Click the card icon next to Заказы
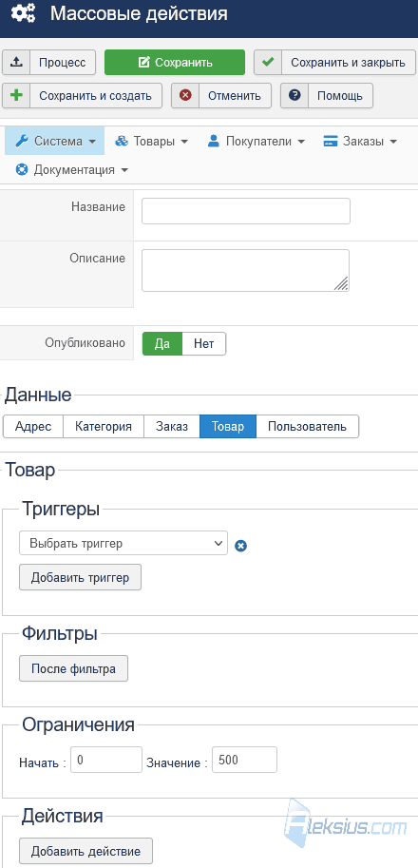The height and width of the screenshot is (868, 418). [331, 141]
